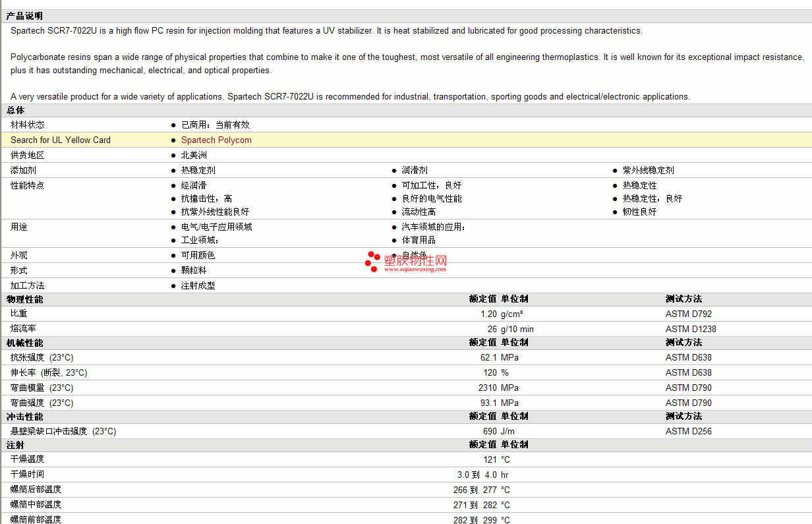Select the 注射 section header
This screenshot has height=524, width=812.
[x=16, y=445]
